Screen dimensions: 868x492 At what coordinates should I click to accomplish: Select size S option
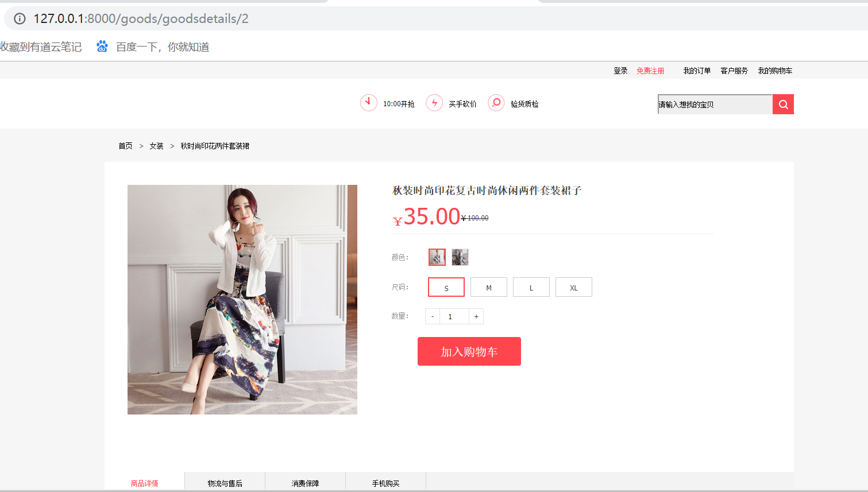pos(446,287)
